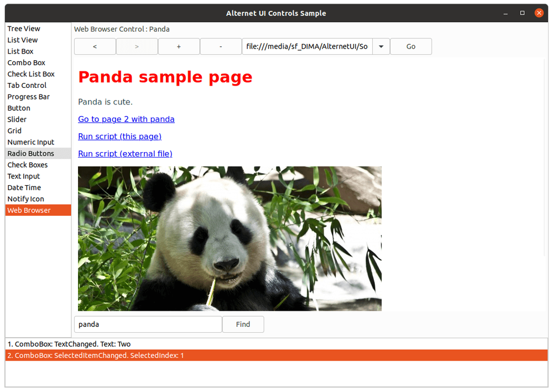Click the Go button to navigate
Image resolution: width=553 pixels, height=392 pixels.
point(411,46)
